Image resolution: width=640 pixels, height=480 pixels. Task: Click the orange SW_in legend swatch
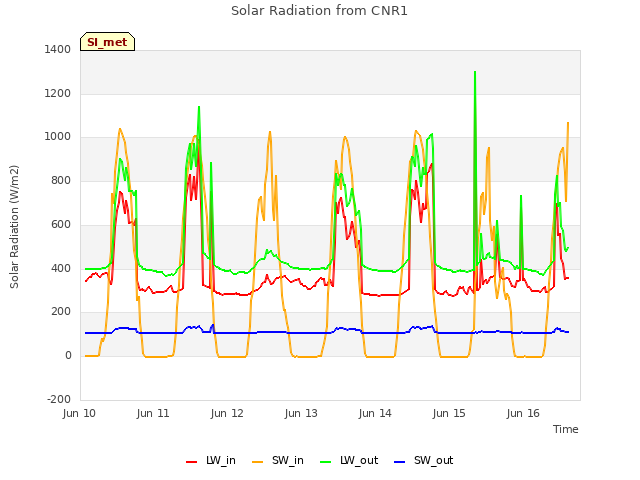coord(258,462)
